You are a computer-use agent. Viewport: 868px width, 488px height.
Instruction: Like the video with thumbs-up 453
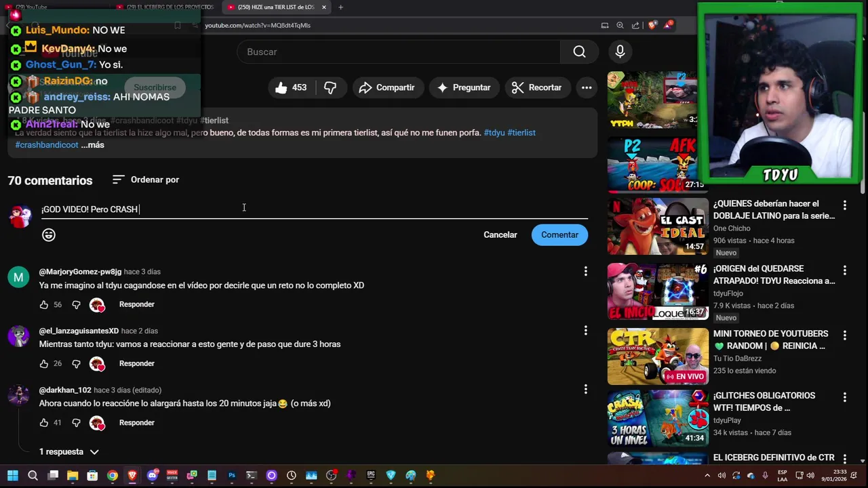coord(291,87)
